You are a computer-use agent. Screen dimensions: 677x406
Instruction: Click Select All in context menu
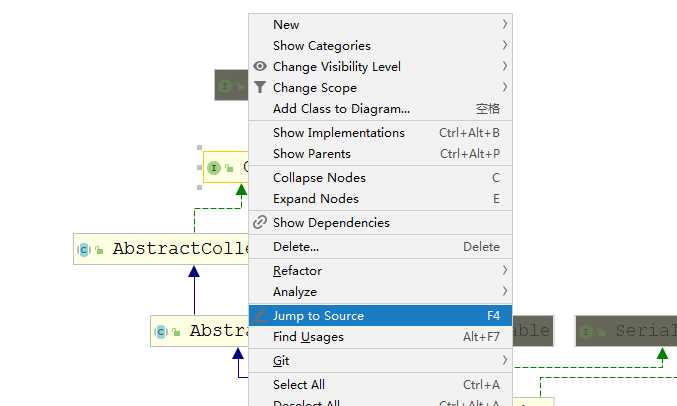(x=380, y=384)
